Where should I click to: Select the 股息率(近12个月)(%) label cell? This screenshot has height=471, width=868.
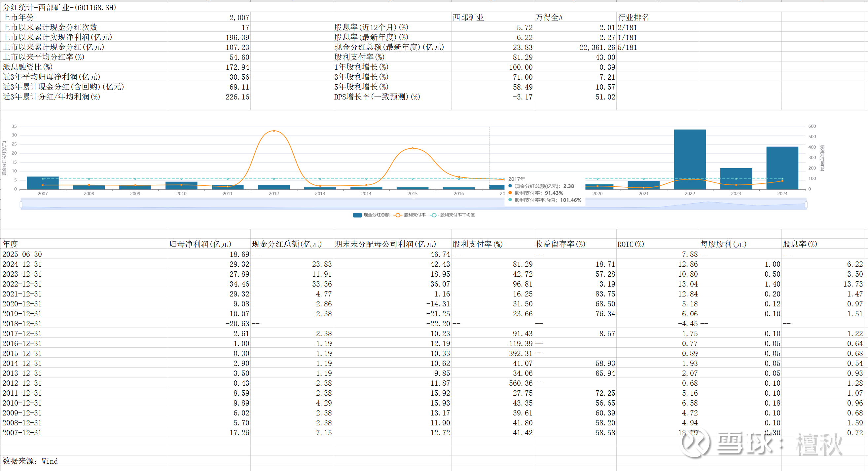[x=392, y=27]
